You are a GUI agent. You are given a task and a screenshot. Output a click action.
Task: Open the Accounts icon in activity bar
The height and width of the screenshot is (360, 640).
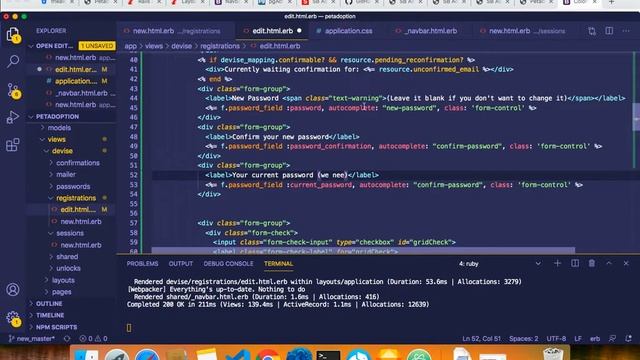[13, 289]
